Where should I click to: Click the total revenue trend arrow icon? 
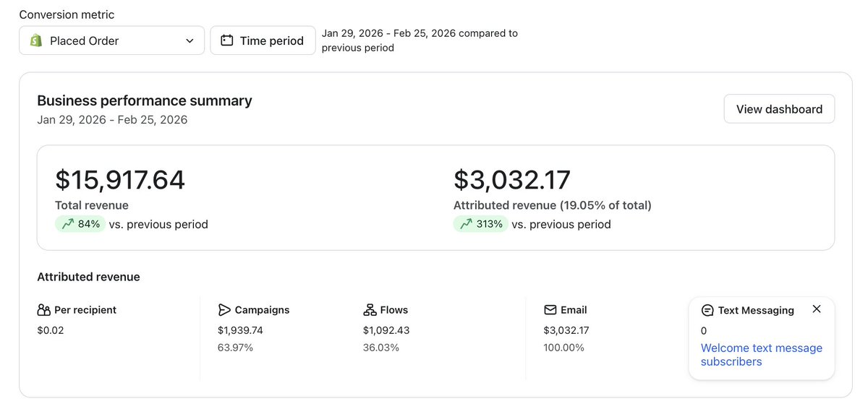[x=68, y=224]
